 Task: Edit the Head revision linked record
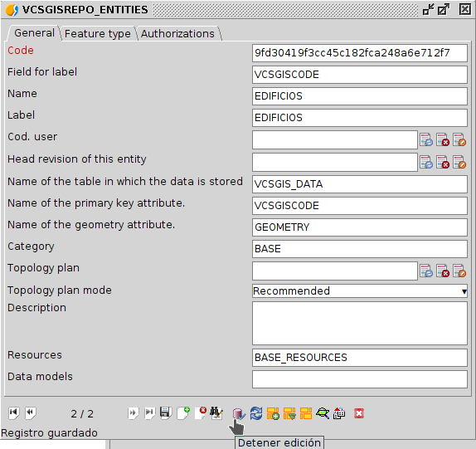[459, 162]
